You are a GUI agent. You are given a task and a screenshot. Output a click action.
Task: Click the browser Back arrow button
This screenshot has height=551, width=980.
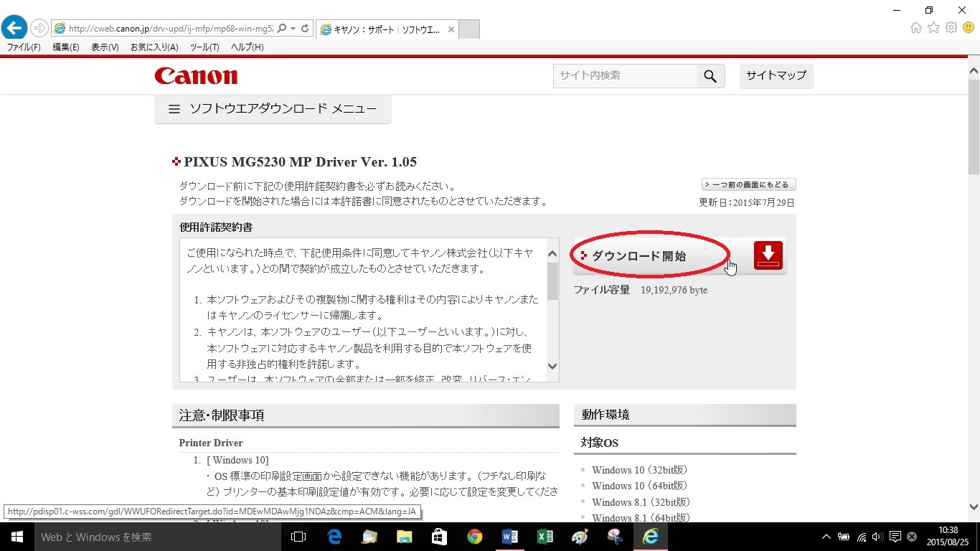[14, 28]
